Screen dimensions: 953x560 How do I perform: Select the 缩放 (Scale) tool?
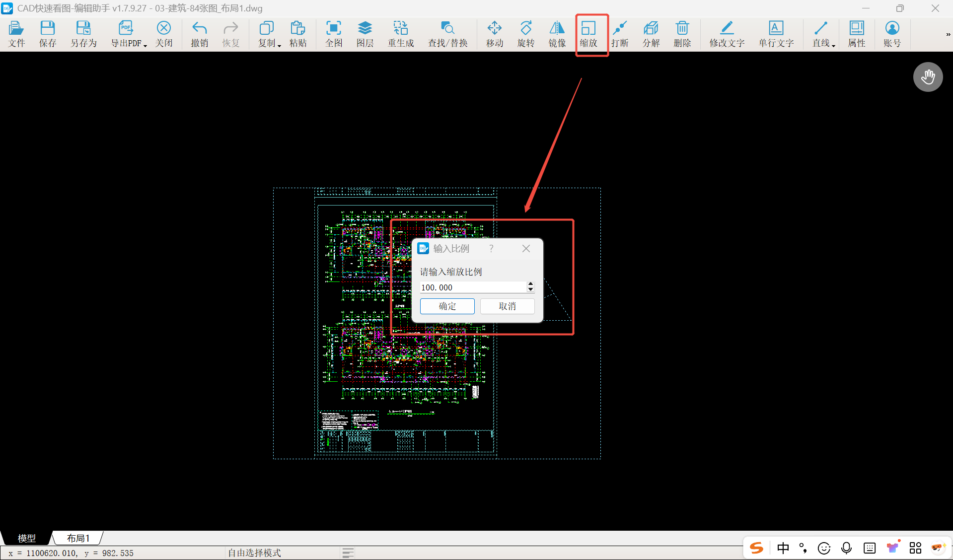click(x=588, y=34)
